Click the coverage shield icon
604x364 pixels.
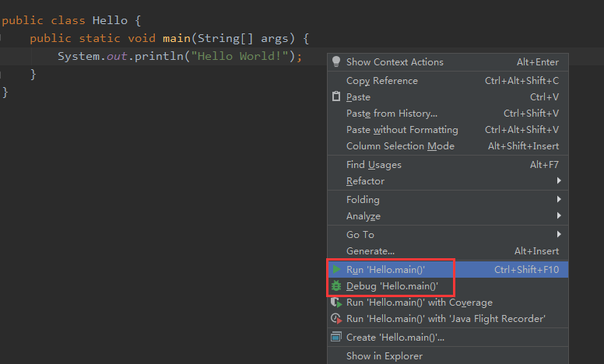(x=336, y=303)
